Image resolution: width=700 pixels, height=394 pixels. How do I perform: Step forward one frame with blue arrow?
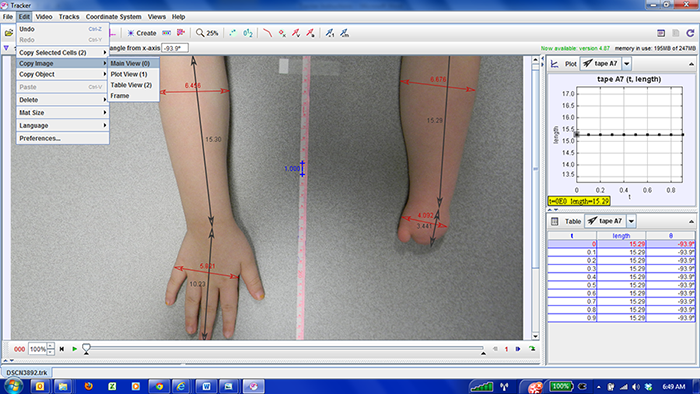coord(518,349)
